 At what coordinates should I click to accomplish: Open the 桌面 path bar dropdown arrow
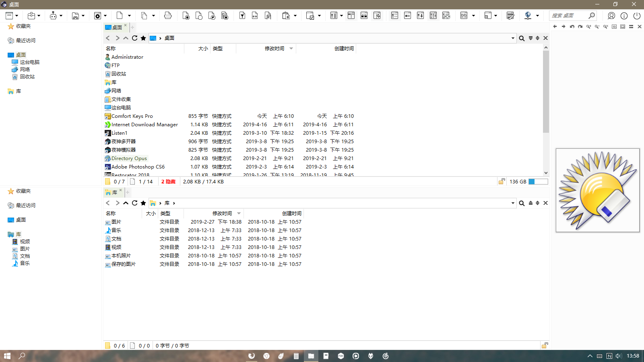(513, 38)
